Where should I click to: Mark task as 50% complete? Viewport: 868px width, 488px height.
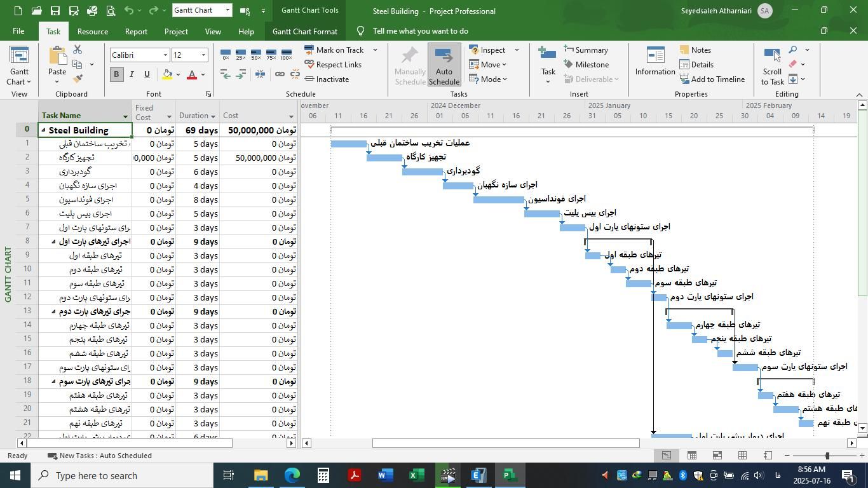point(256,54)
